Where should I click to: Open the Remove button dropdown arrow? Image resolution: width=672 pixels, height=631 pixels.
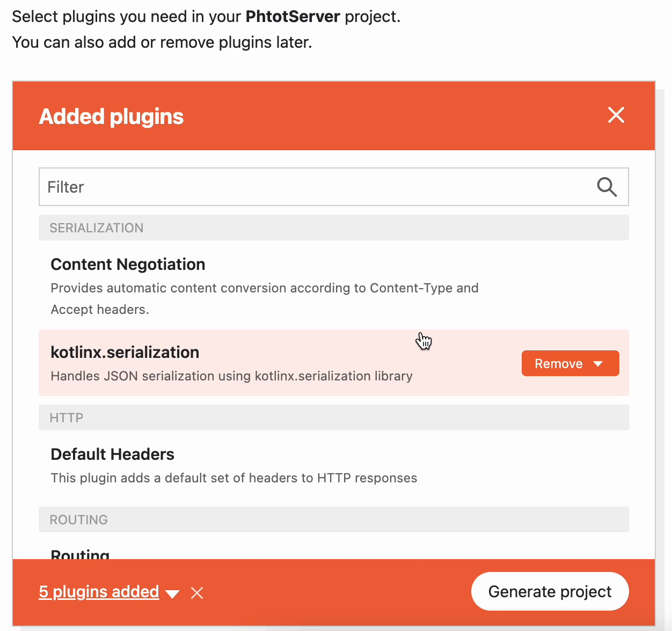598,364
